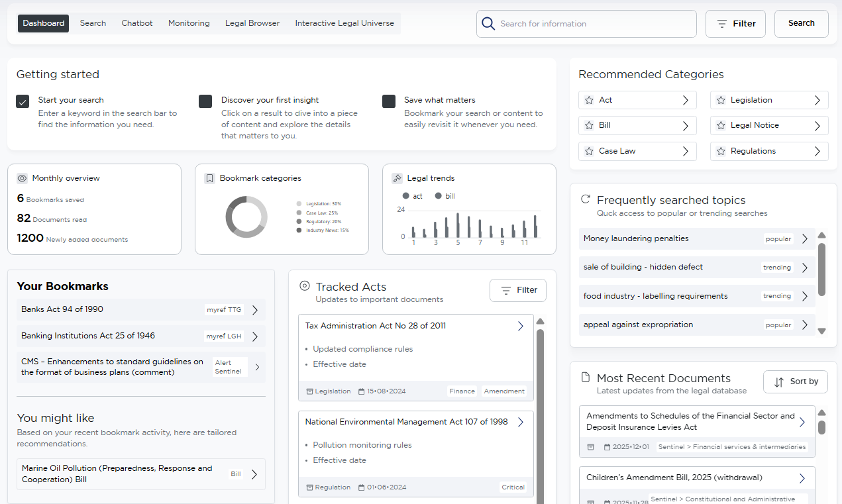
Task: Open food industry labelling requirements chevron
Action: click(805, 297)
